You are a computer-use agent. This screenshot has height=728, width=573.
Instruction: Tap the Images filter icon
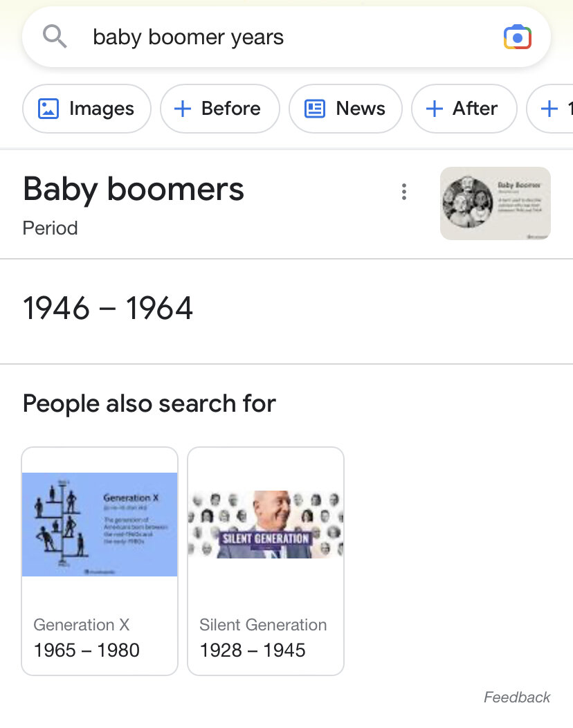pyautogui.click(x=48, y=109)
